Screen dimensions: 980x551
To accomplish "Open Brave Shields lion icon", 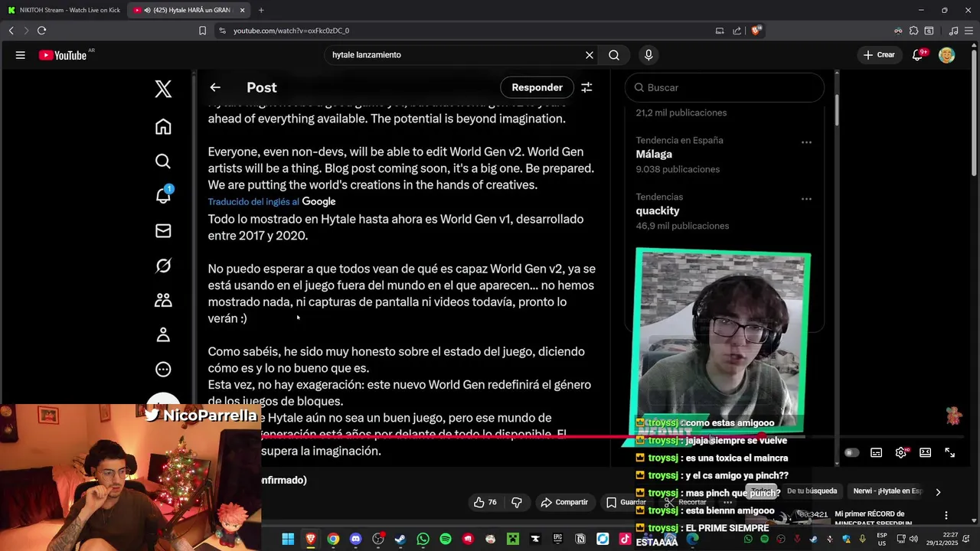I will [x=756, y=31].
